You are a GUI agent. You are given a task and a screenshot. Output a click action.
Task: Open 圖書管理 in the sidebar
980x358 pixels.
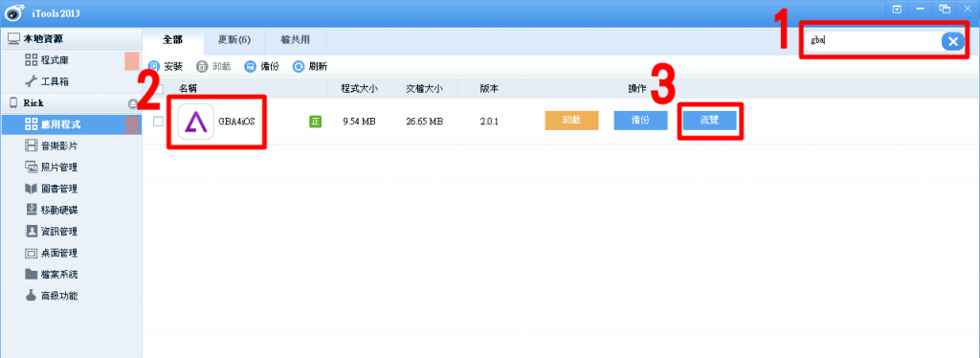71,189
